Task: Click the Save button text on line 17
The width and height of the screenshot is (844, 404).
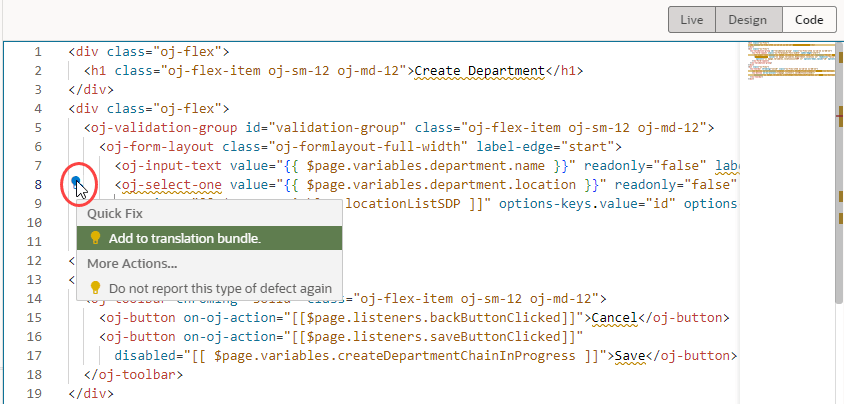Action: pos(630,356)
